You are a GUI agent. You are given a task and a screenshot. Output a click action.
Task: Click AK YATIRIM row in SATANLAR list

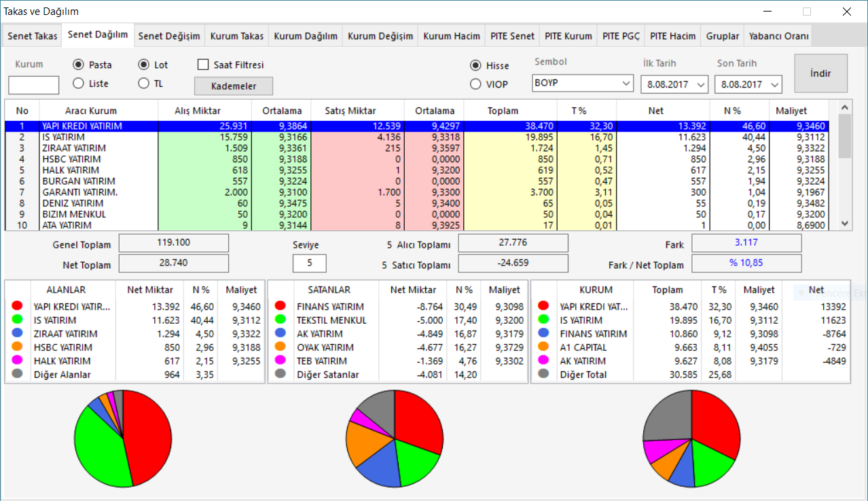(x=398, y=334)
